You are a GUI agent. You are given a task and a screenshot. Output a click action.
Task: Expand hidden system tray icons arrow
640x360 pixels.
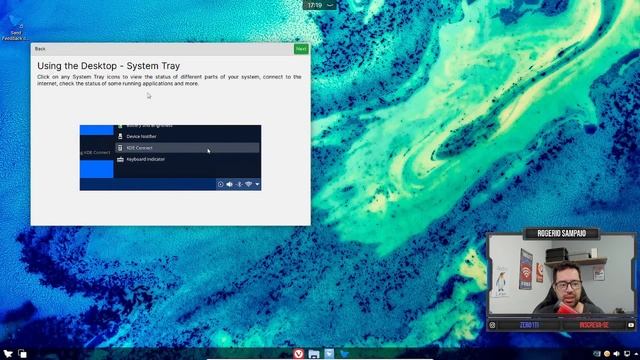tap(636, 354)
